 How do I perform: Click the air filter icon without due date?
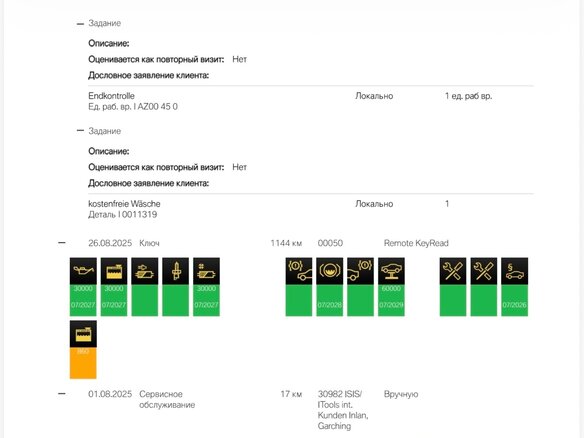pyautogui.click(x=145, y=271)
